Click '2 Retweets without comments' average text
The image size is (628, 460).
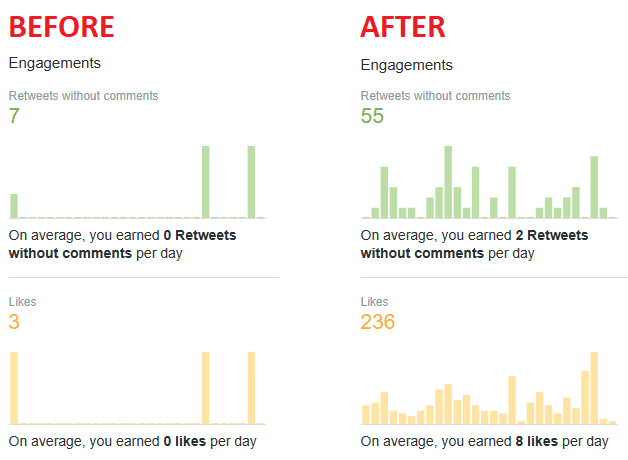click(474, 244)
